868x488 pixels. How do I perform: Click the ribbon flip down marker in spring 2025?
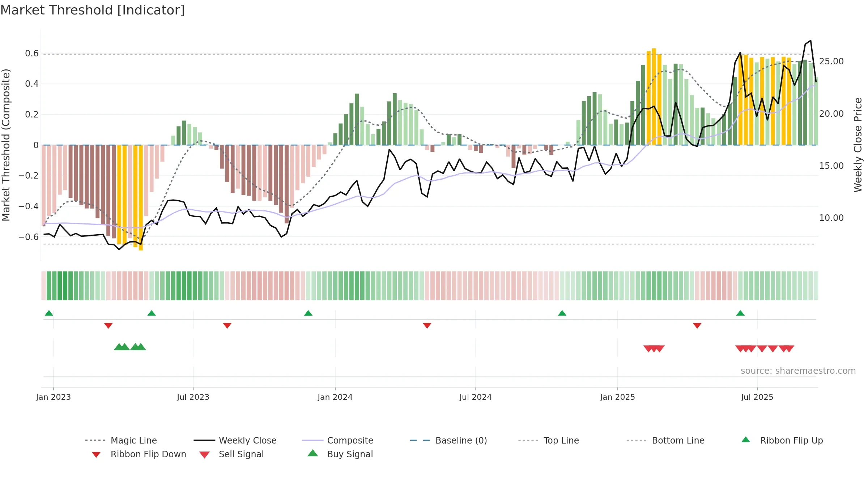(697, 326)
